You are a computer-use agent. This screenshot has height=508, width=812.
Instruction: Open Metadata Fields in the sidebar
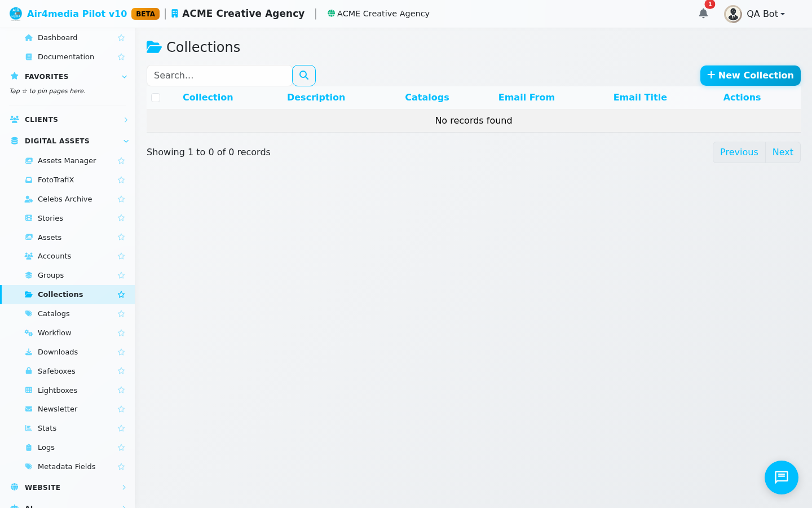pyautogui.click(x=68, y=467)
